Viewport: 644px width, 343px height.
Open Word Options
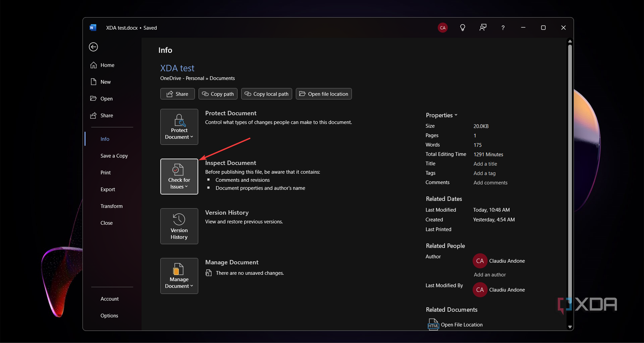109,315
